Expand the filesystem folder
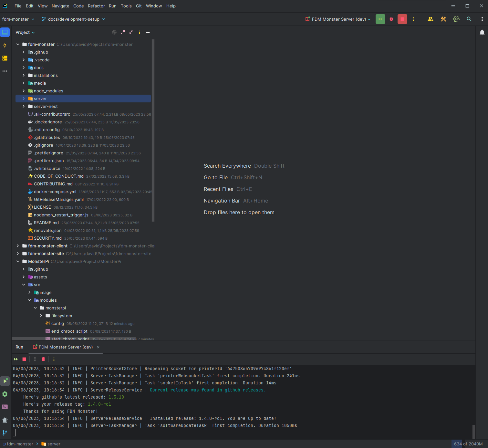 click(x=41, y=316)
